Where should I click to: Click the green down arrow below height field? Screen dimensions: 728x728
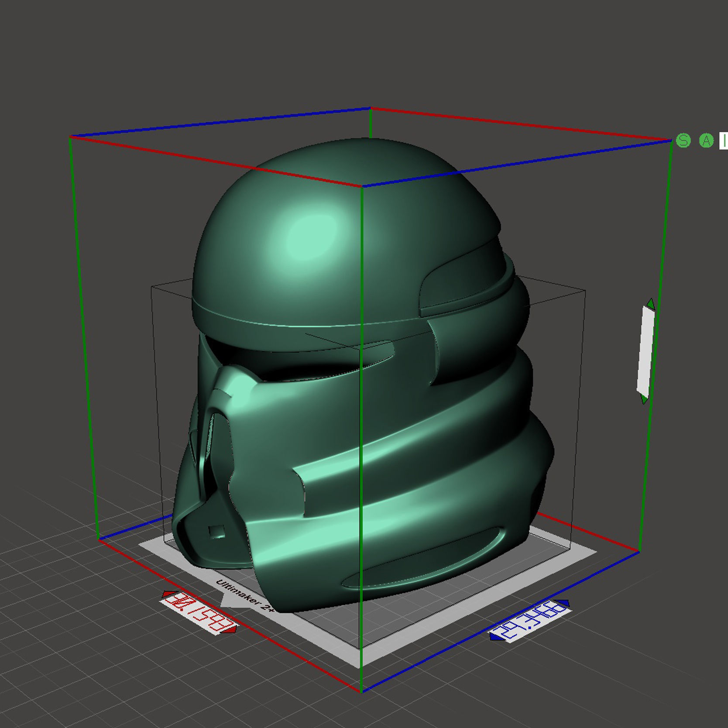[x=644, y=399]
